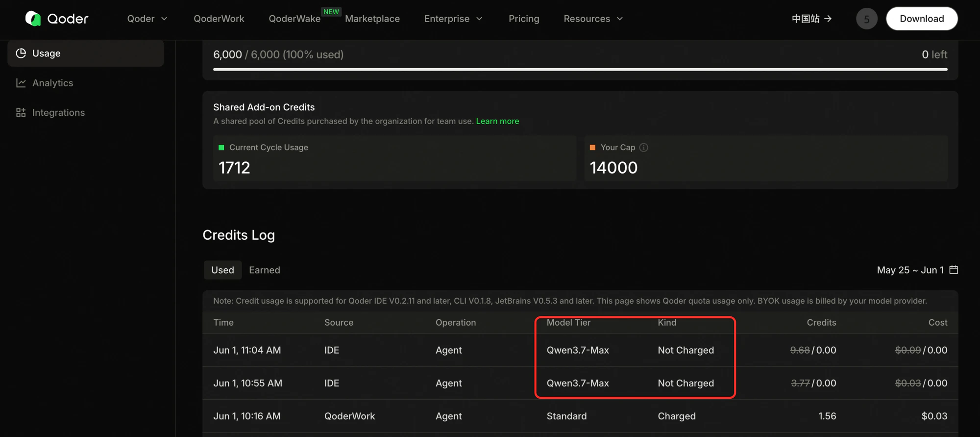Click the Current Cycle Usage value 1712
This screenshot has height=437, width=980.
click(x=234, y=168)
